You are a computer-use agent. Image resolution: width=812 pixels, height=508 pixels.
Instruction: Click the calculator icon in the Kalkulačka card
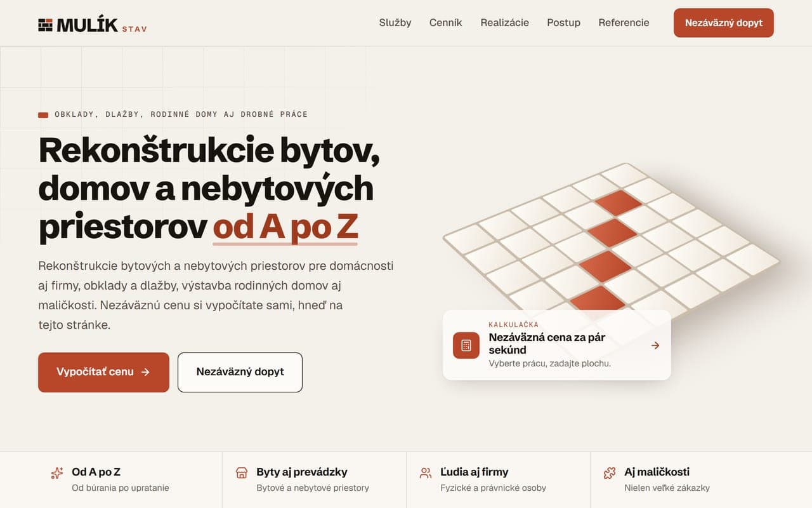(x=466, y=345)
